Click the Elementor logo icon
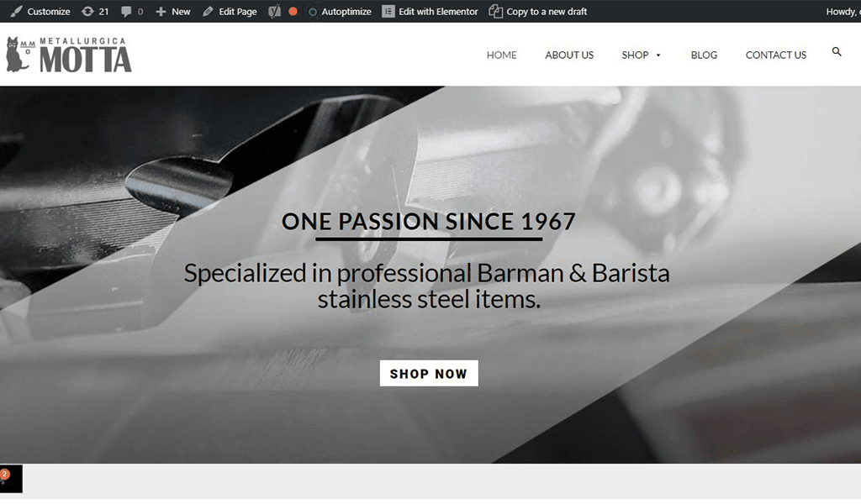861x504 pixels. [x=388, y=11]
